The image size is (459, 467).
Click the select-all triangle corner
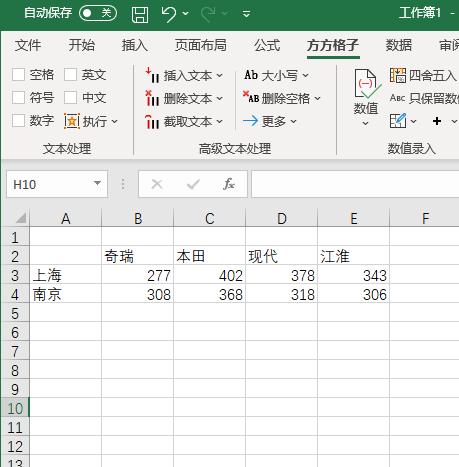[x=21, y=218]
